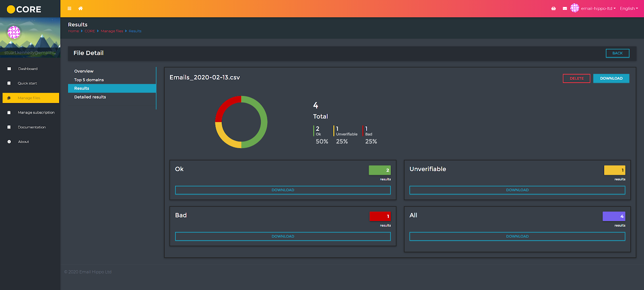Click the yellow Unverifiable count badge

615,170
